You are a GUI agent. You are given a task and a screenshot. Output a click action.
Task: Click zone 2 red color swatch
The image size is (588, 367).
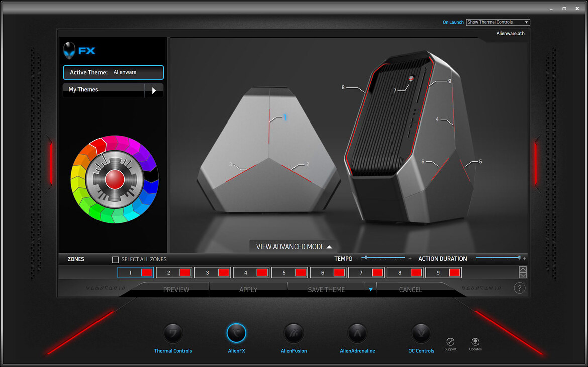[x=185, y=272]
